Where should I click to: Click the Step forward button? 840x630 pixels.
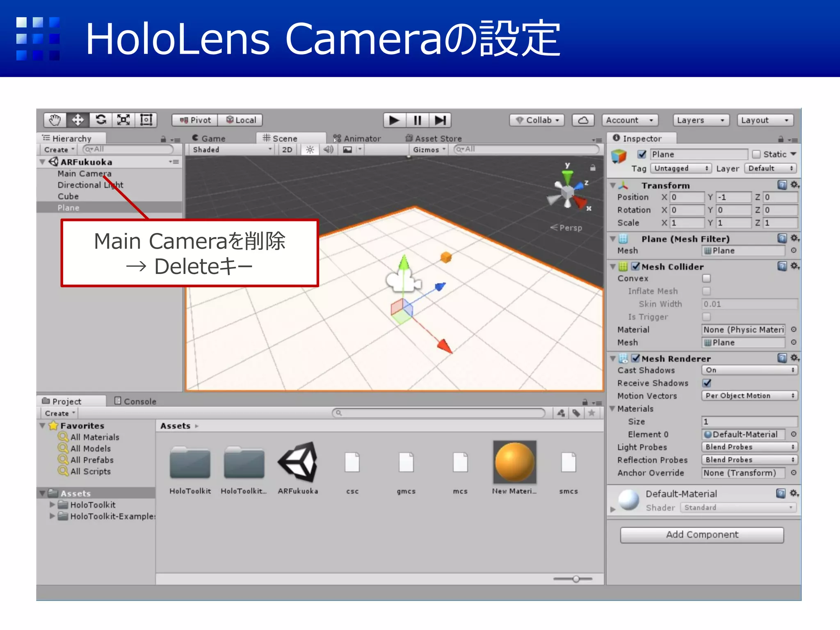[440, 120]
